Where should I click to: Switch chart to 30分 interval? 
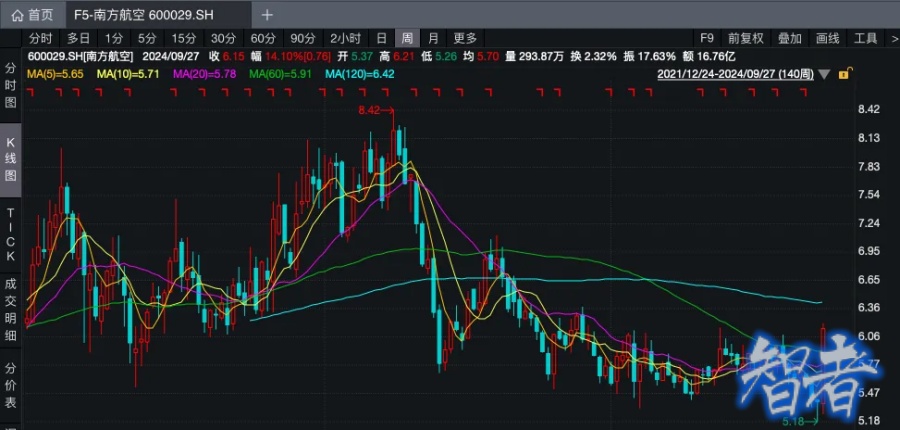(223, 38)
